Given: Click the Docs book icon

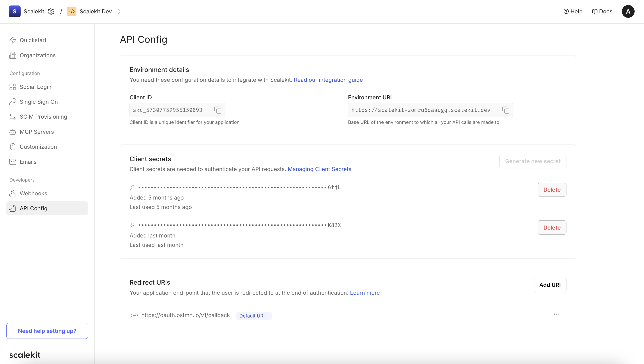Looking at the screenshot, I should [x=595, y=12].
